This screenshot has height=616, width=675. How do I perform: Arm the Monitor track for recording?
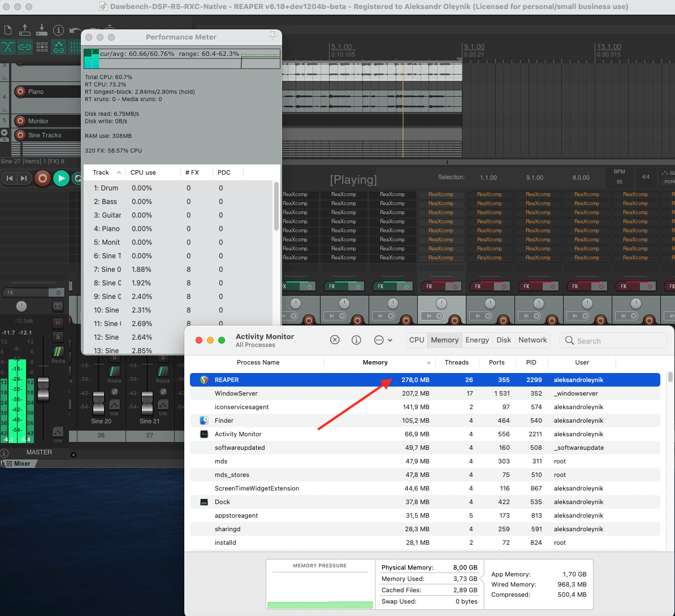(x=20, y=121)
